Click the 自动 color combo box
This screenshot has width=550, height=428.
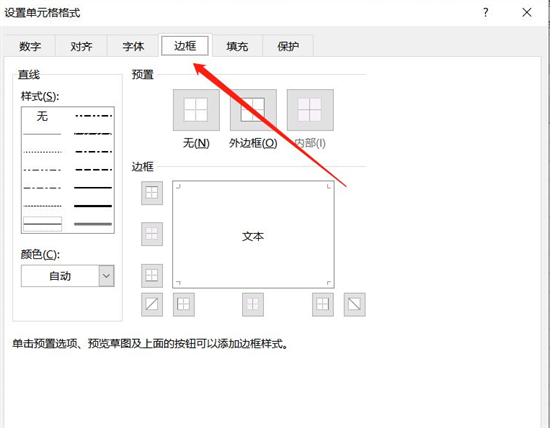pyautogui.click(x=68, y=276)
